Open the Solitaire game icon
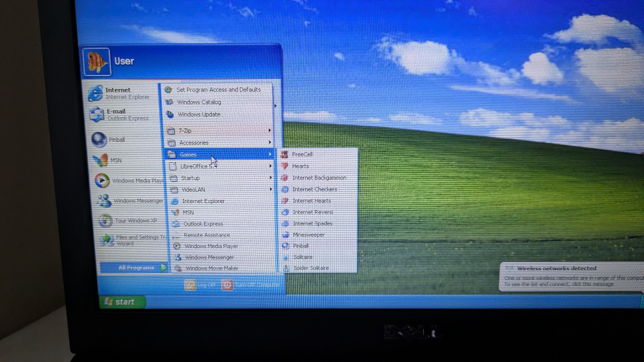The image size is (644, 362). coord(286,257)
